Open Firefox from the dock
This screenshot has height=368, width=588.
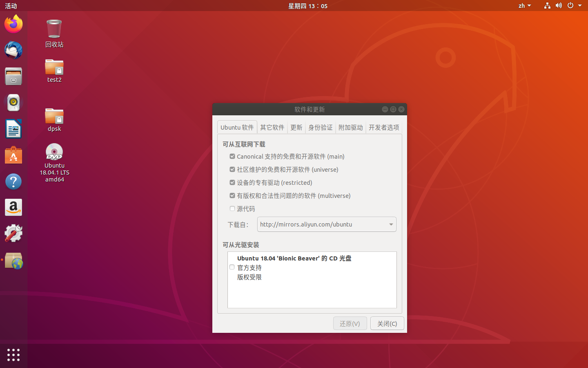(13, 24)
